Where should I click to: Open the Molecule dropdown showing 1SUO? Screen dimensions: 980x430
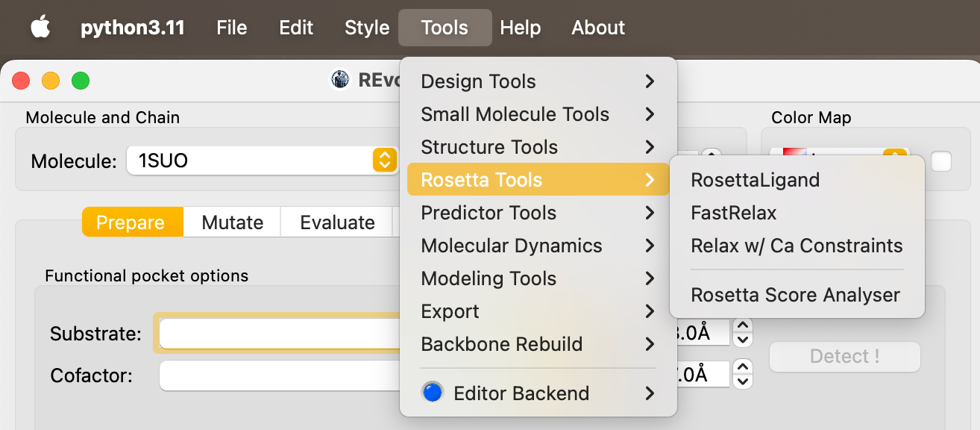(263, 160)
